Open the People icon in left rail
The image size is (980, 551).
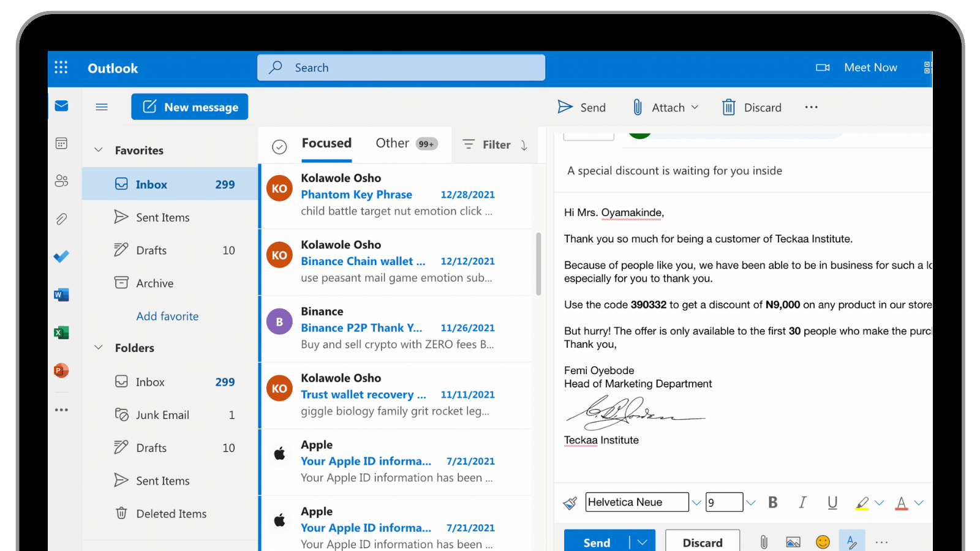coord(61,181)
